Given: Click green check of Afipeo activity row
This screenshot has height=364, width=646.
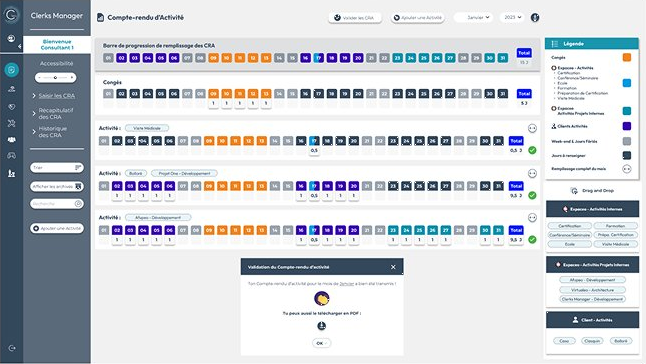Looking at the screenshot, I should [x=532, y=240].
